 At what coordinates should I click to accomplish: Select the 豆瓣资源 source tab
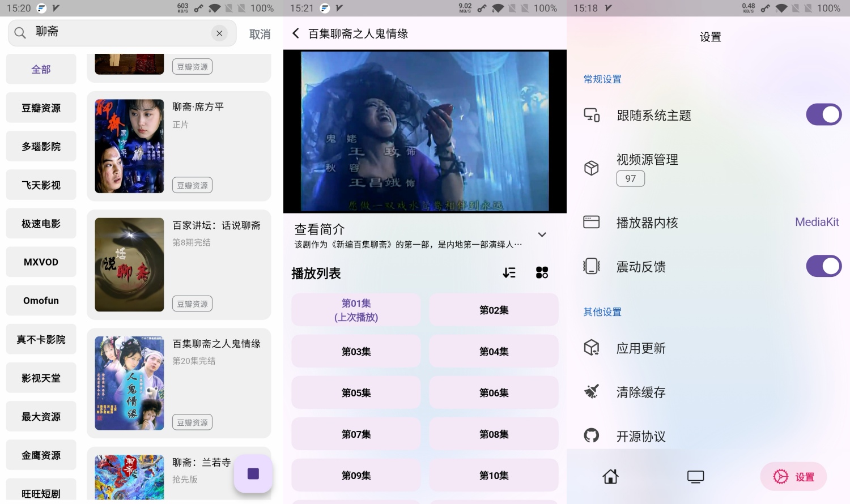point(41,108)
